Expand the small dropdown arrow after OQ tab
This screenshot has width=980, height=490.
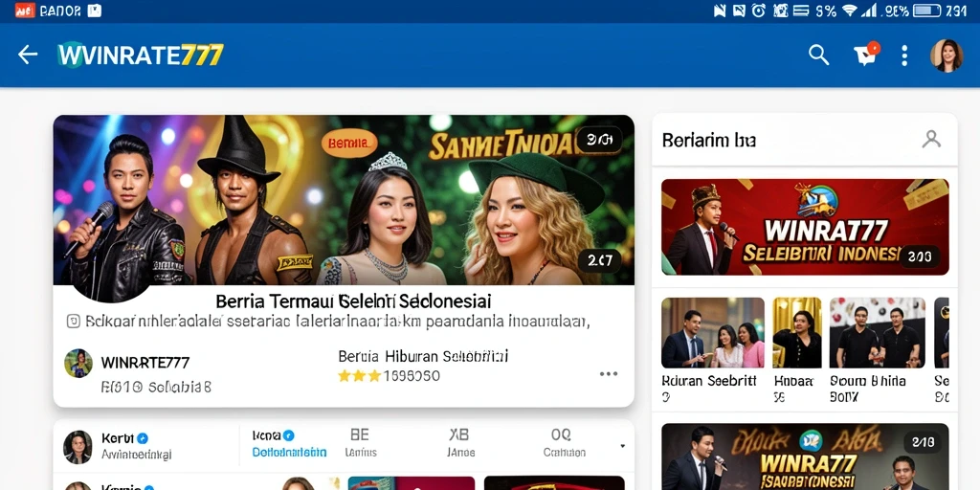click(x=622, y=446)
